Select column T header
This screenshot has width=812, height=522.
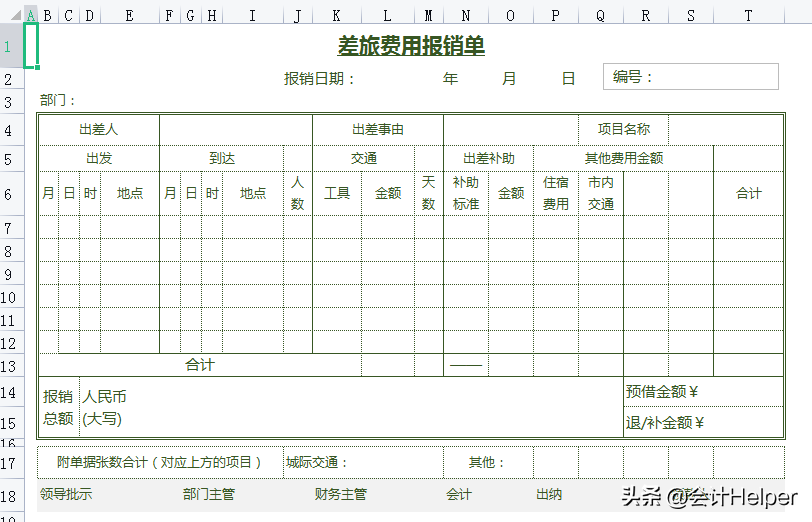pyautogui.click(x=749, y=16)
